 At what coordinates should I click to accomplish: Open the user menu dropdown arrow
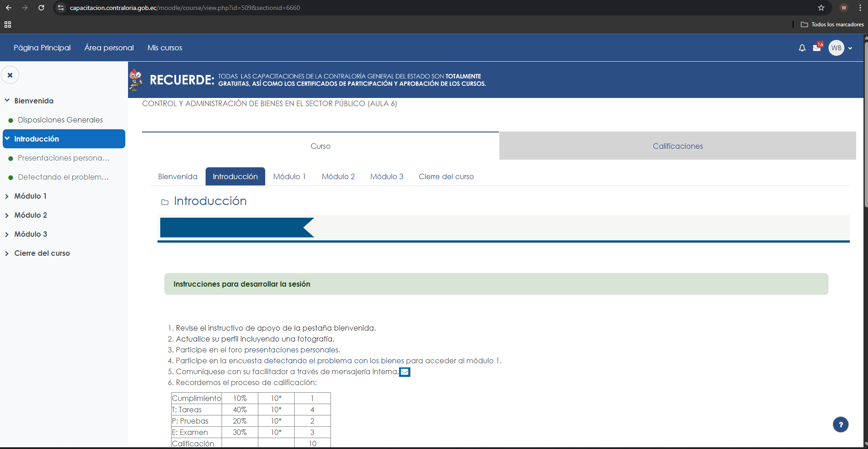pos(850,48)
